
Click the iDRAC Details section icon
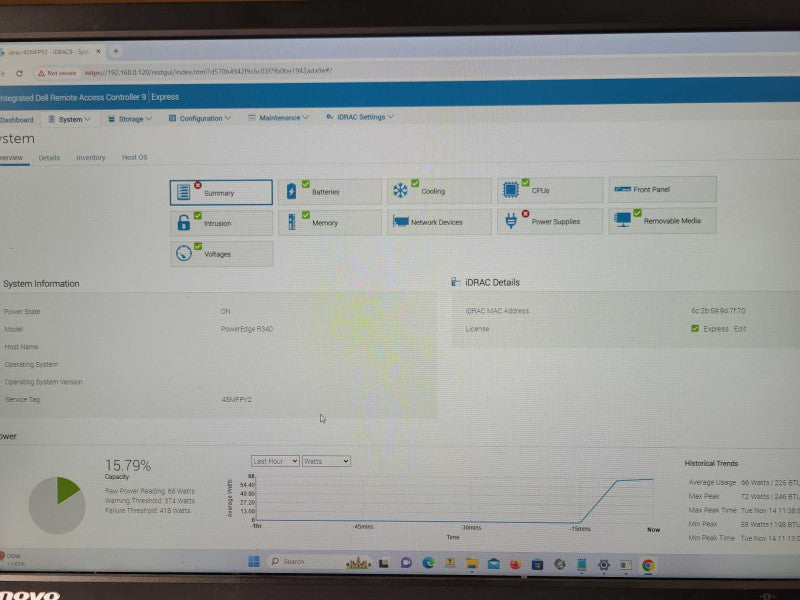coord(456,282)
